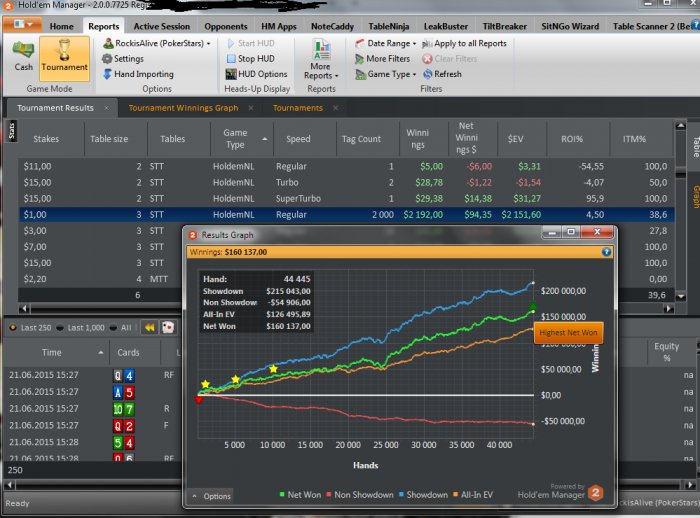This screenshot has height=518, width=700.
Task: Apply filters to all reports
Action: (464, 43)
